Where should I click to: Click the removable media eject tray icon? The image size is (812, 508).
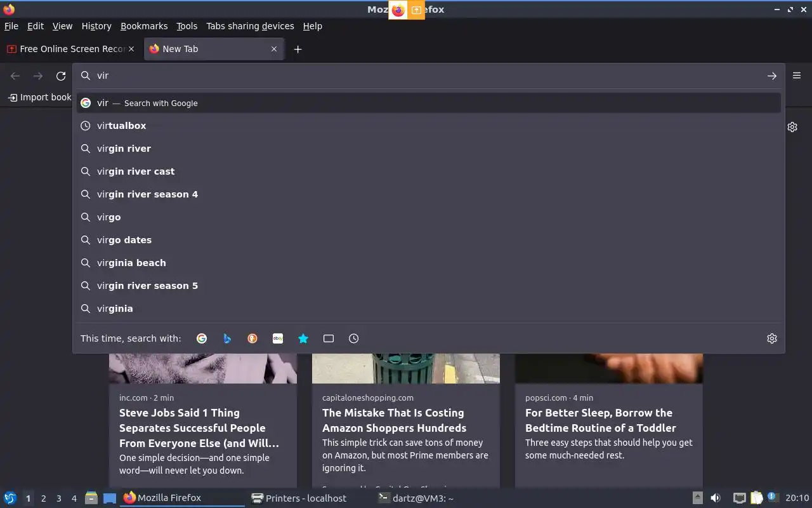coord(697,498)
